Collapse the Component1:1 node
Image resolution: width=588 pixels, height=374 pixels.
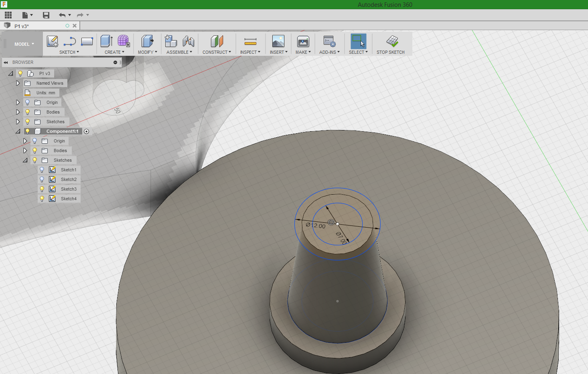click(18, 131)
